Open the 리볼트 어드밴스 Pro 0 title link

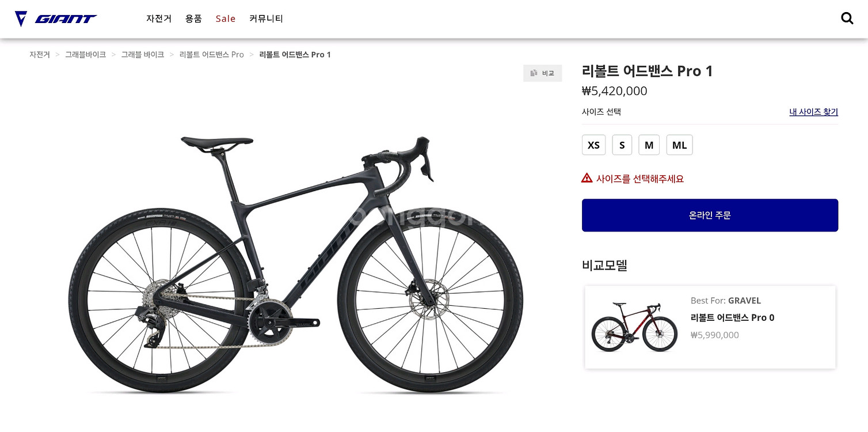(x=732, y=317)
